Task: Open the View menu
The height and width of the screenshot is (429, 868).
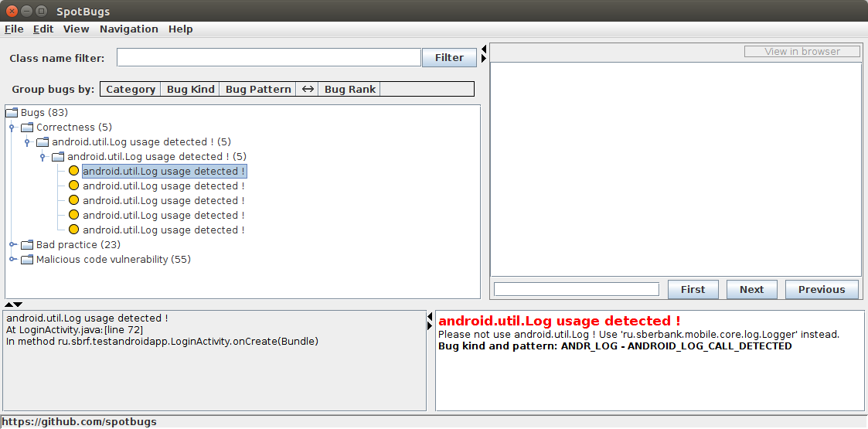Action: 76,29
